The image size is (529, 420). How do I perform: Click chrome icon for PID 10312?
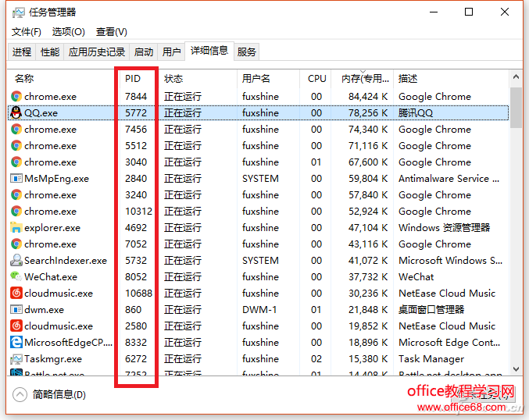point(16,211)
